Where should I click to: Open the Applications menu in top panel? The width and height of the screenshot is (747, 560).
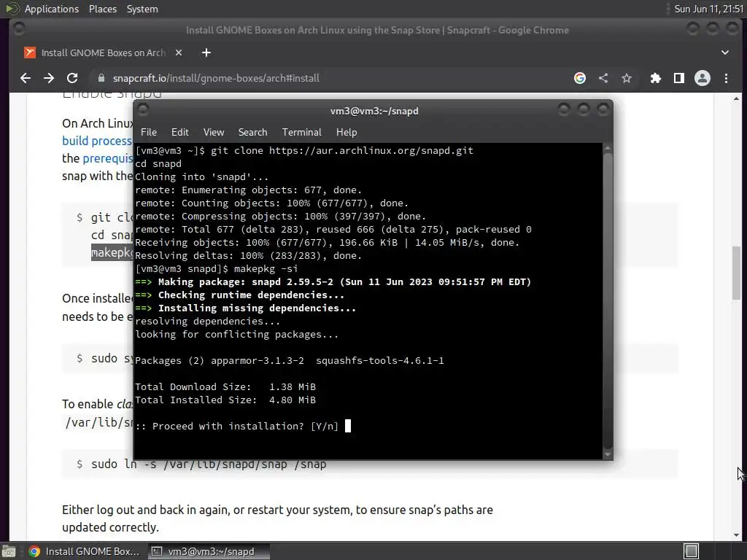click(52, 9)
